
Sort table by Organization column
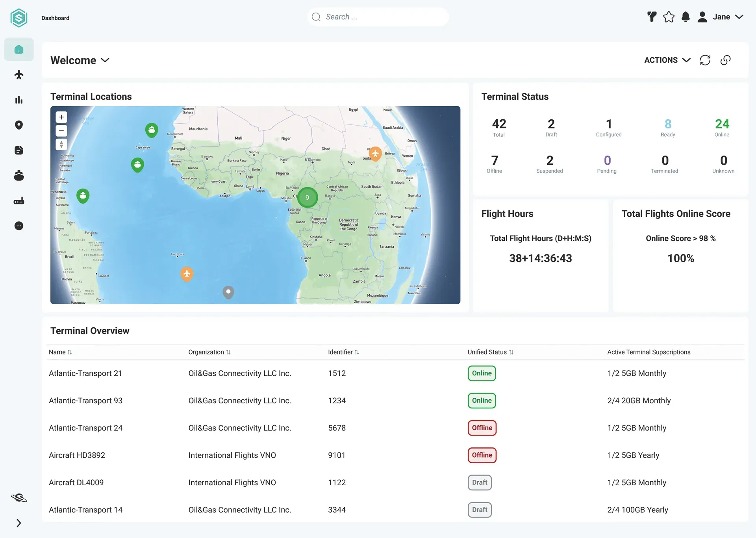click(x=209, y=352)
